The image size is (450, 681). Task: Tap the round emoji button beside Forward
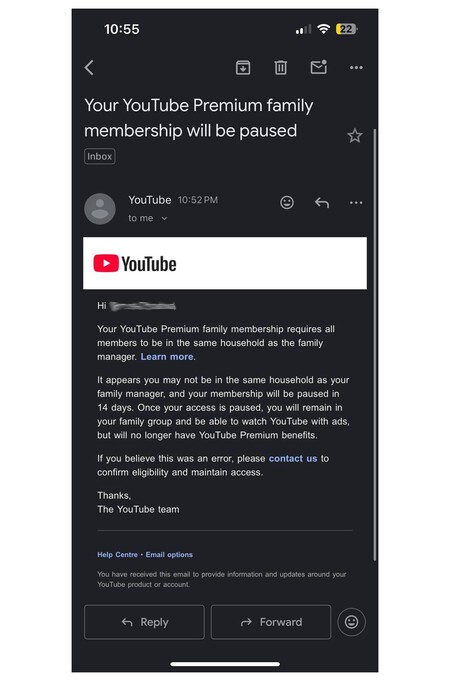[x=351, y=622]
